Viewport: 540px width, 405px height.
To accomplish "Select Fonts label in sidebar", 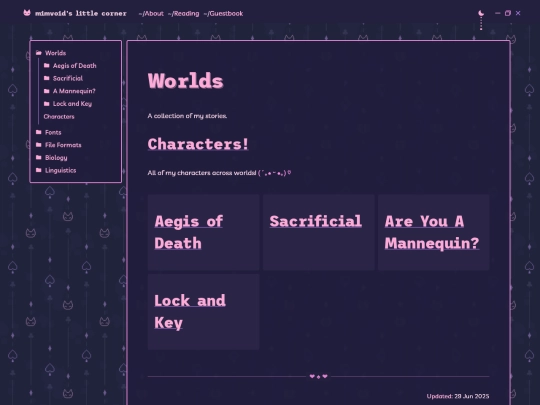I will click(53, 132).
